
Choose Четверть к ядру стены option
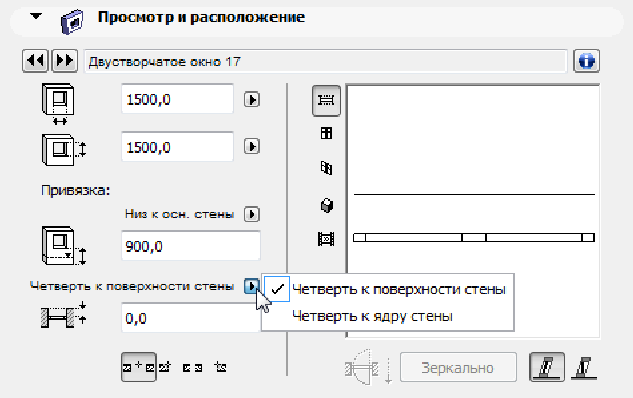click(388, 316)
